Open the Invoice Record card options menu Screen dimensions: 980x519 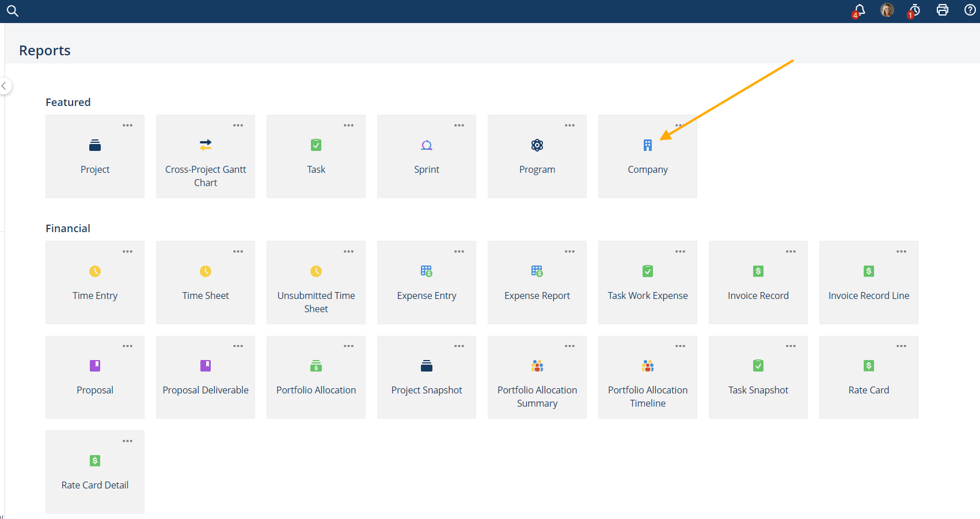click(x=791, y=252)
